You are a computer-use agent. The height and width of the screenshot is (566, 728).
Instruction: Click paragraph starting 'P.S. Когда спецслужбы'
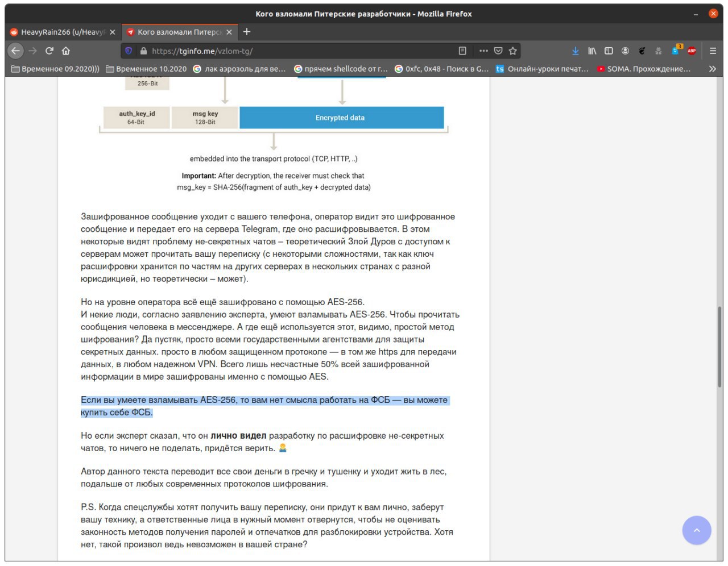[267, 526]
